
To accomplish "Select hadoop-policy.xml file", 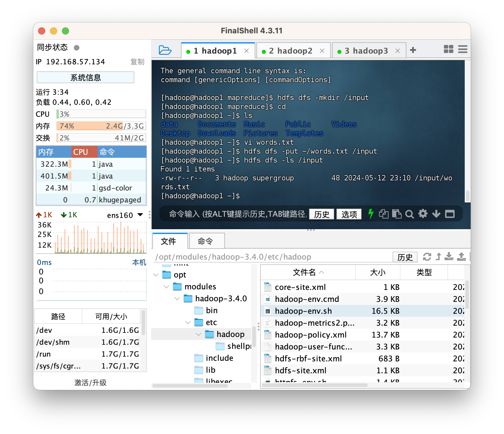I will click(362, 335).
